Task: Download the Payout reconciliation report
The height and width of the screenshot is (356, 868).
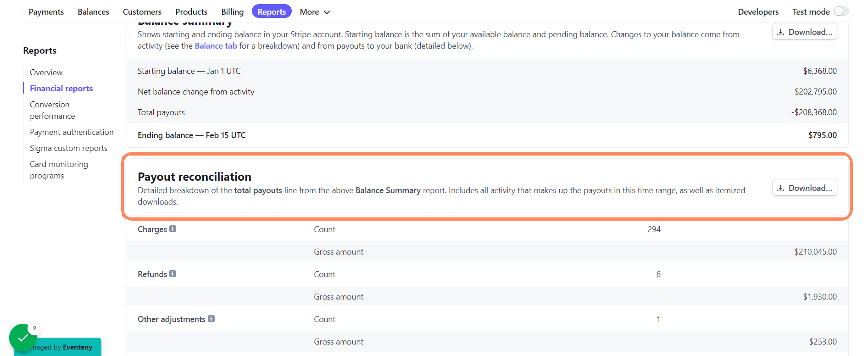Action: (805, 188)
